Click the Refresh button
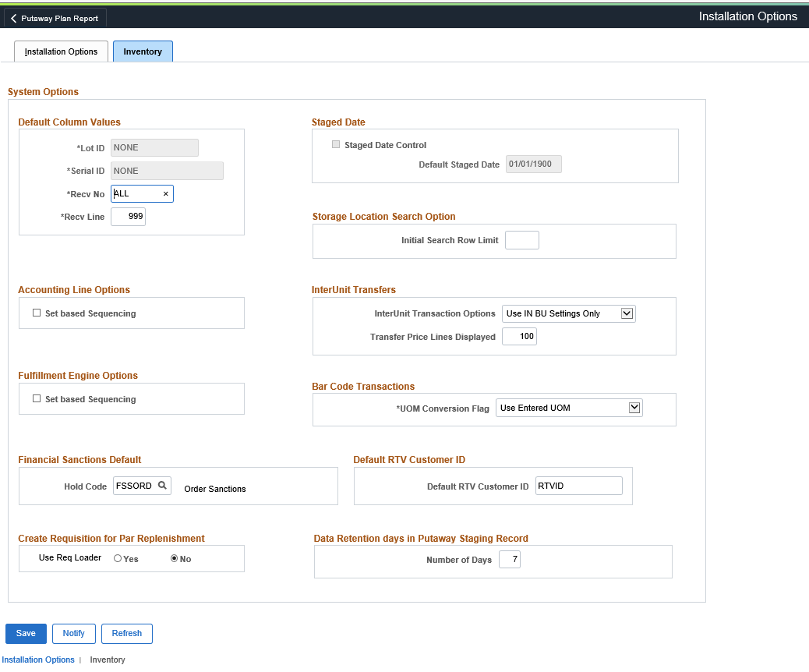The image size is (809, 672). [x=126, y=633]
